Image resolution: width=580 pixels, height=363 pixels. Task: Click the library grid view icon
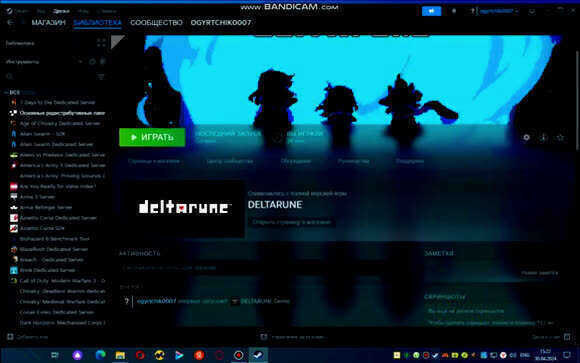101,43
